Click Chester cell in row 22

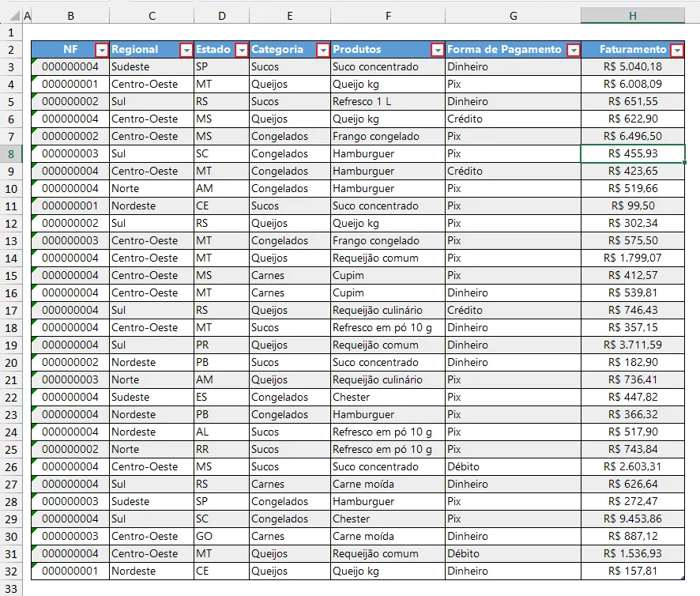click(x=387, y=397)
